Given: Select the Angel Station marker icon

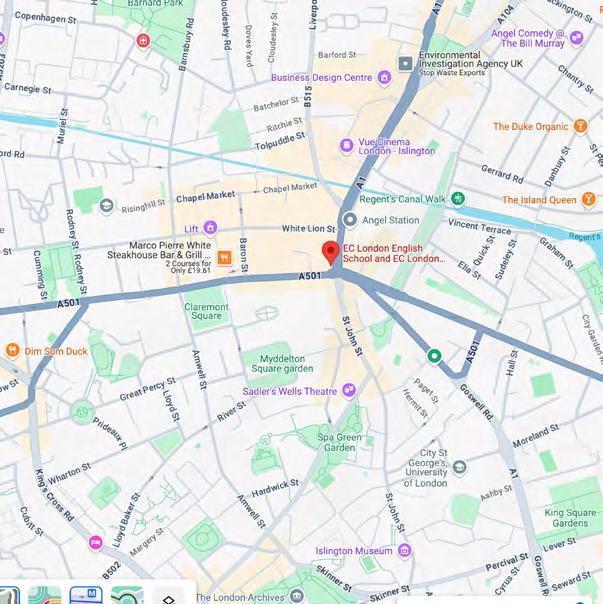Looking at the screenshot, I should 350,220.
